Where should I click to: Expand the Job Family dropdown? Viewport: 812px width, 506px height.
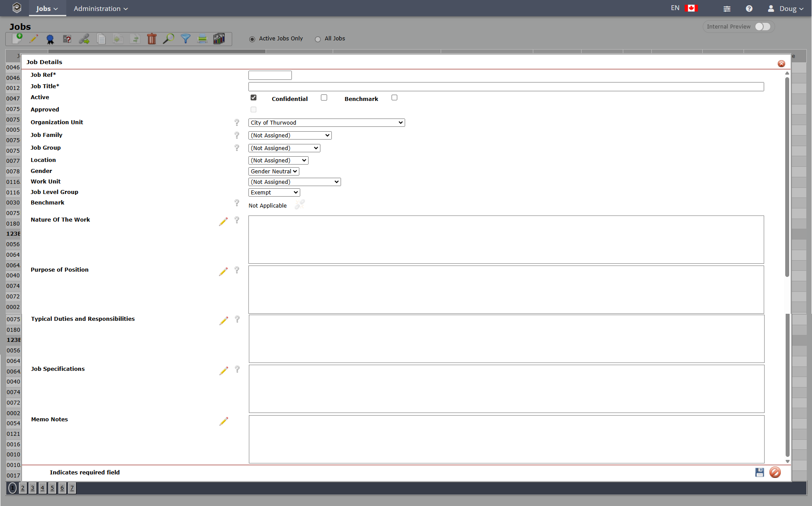click(290, 136)
